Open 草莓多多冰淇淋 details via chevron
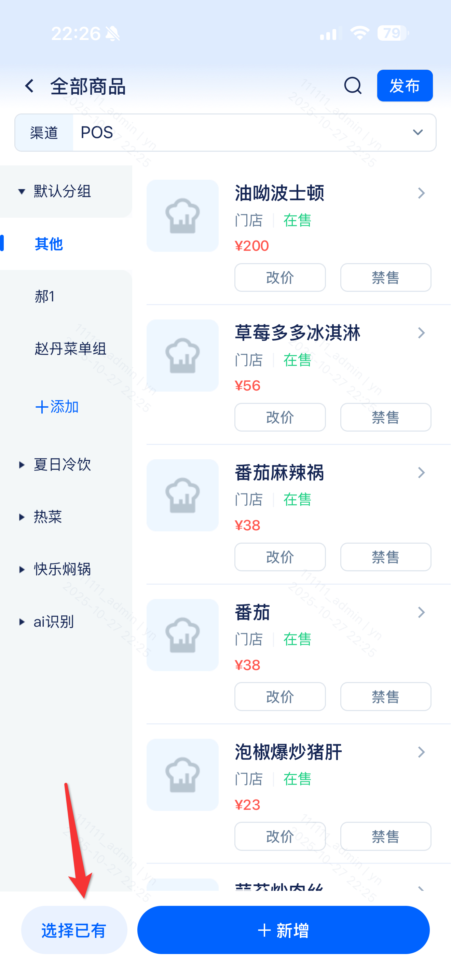The width and height of the screenshot is (451, 980). click(421, 333)
